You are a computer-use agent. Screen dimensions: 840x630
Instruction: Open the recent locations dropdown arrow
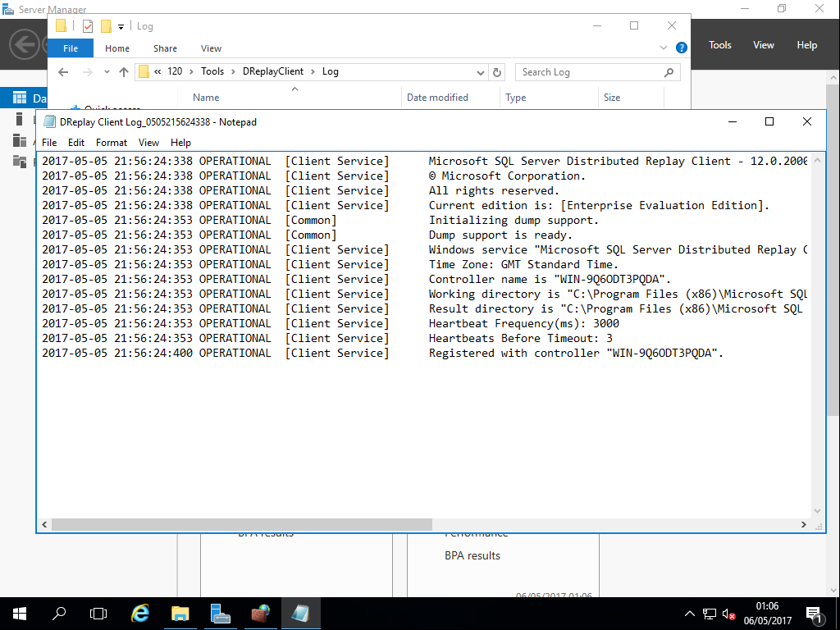click(x=107, y=72)
